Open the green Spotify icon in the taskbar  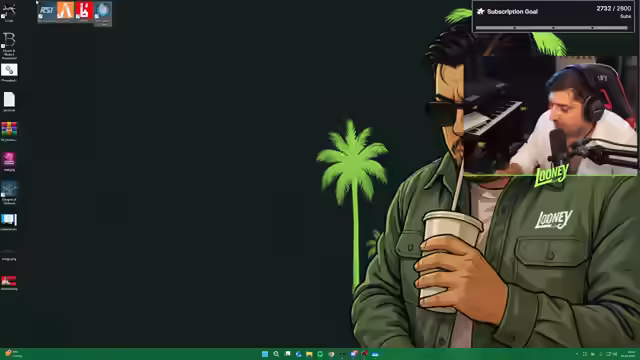click(320, 354)
